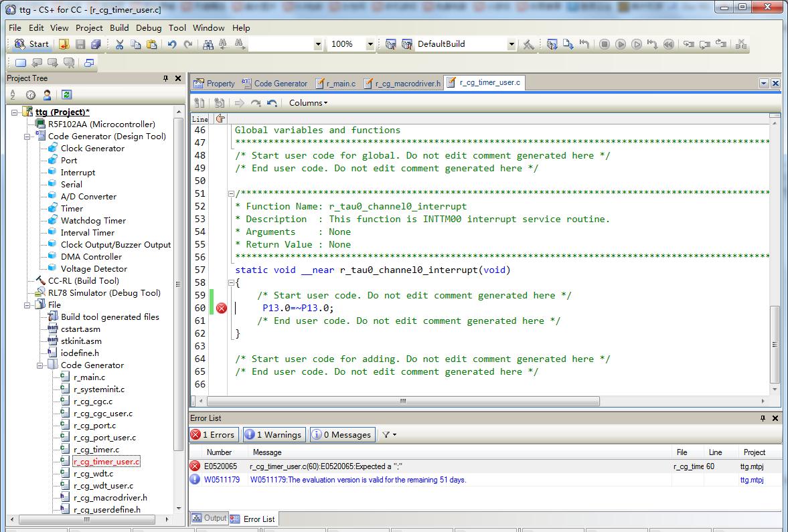Click the Stop Build hammer icon
Viewport: 788px width, 532px height.
(528, 44)
